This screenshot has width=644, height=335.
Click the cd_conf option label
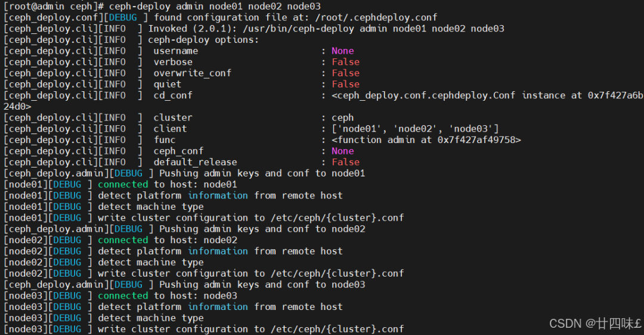[173, 95]
